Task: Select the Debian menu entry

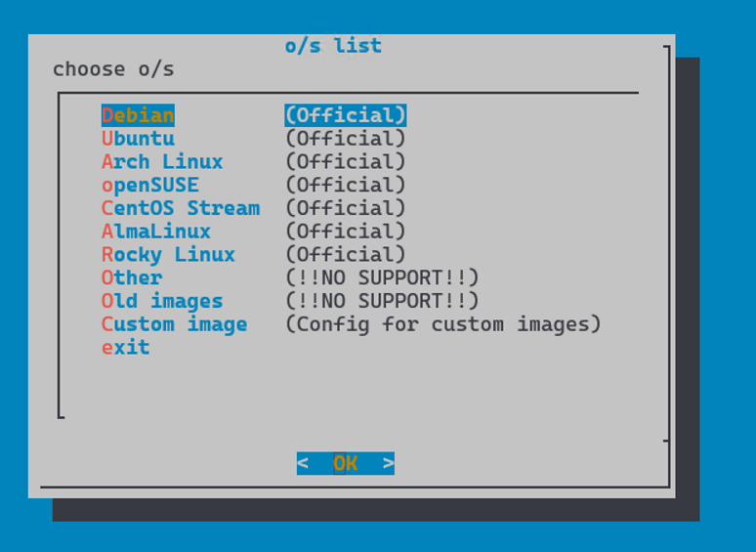Action: 138,115
